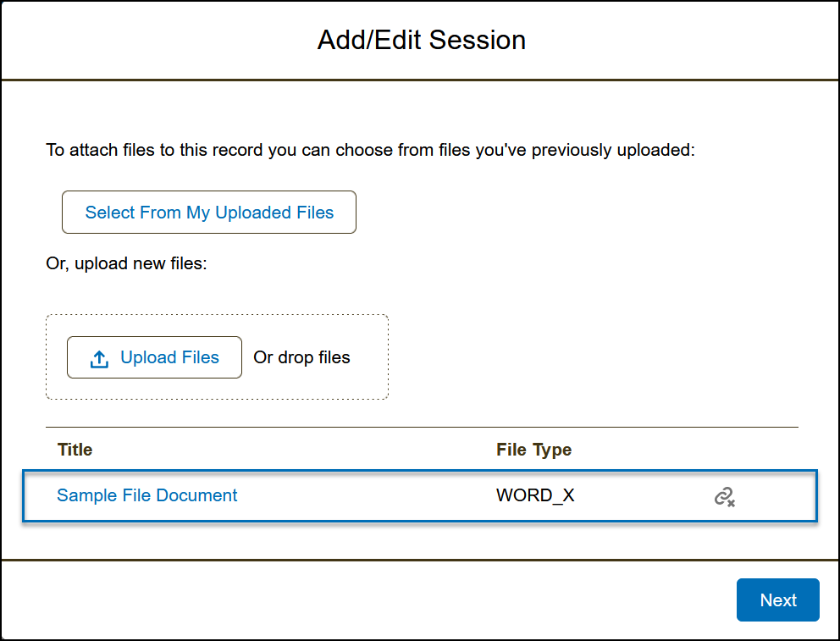Click the "Or, upload new files:" label
840x641 pixels.
point(126,263)
